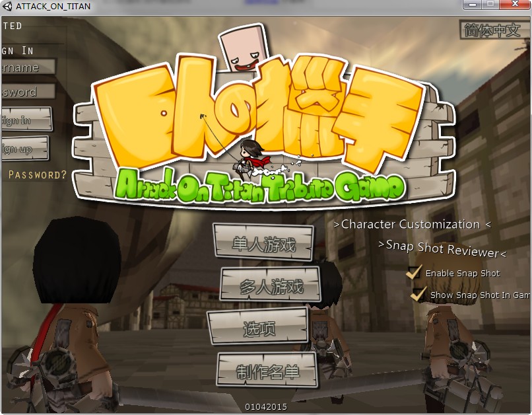Open the Snap Shot Reviewer

pos(442,249)
